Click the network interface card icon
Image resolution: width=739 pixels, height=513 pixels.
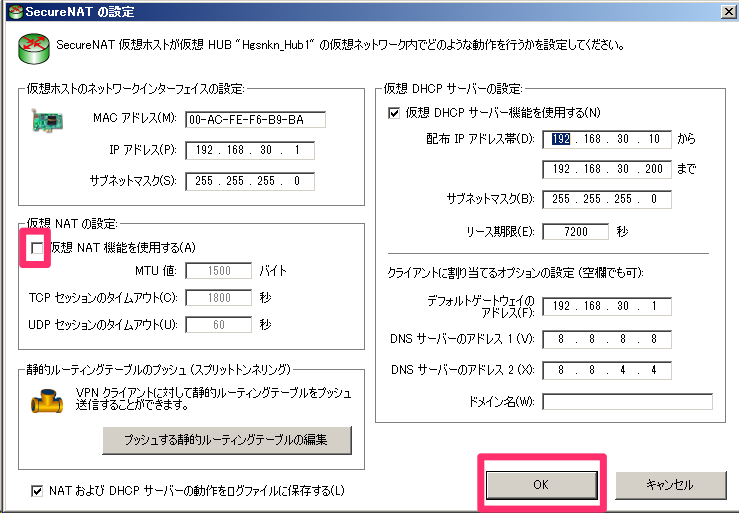47,120
